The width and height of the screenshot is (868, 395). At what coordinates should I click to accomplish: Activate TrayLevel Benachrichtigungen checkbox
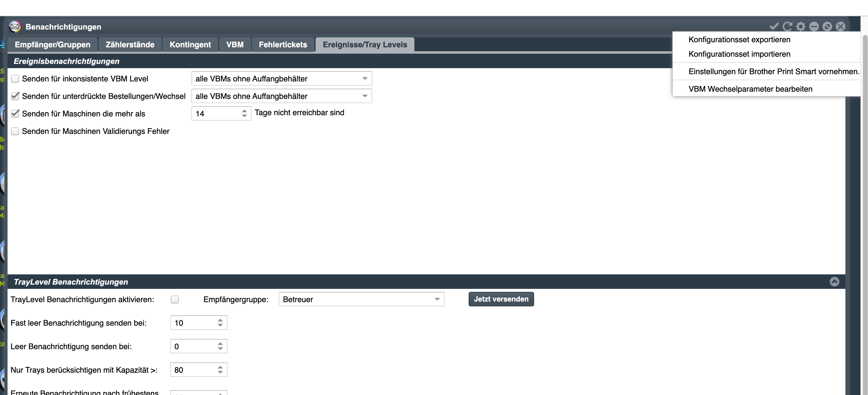tap(175, 299)
